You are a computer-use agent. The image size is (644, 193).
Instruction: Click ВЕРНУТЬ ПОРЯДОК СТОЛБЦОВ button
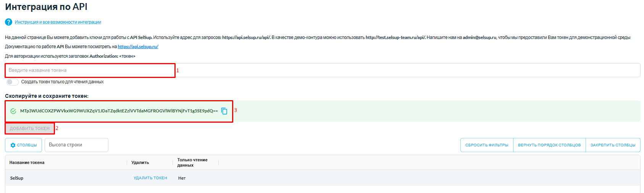tap(549, 145)
